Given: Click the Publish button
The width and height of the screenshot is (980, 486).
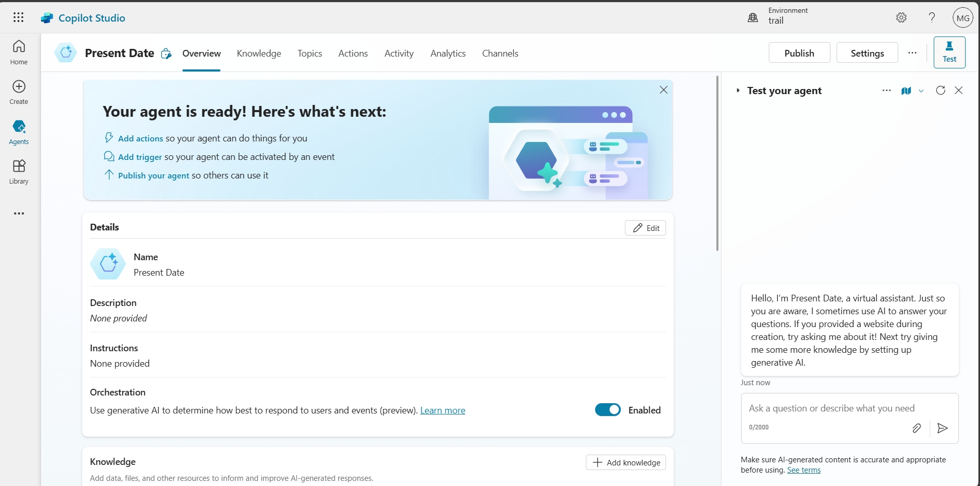Looking at the screenshot, I should click(799, 53).
